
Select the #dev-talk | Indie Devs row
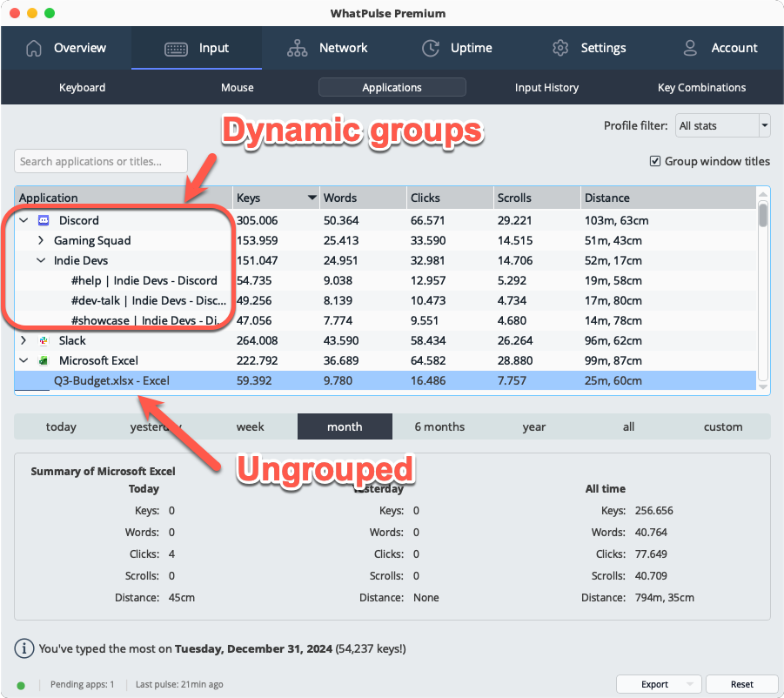(385, 300)
